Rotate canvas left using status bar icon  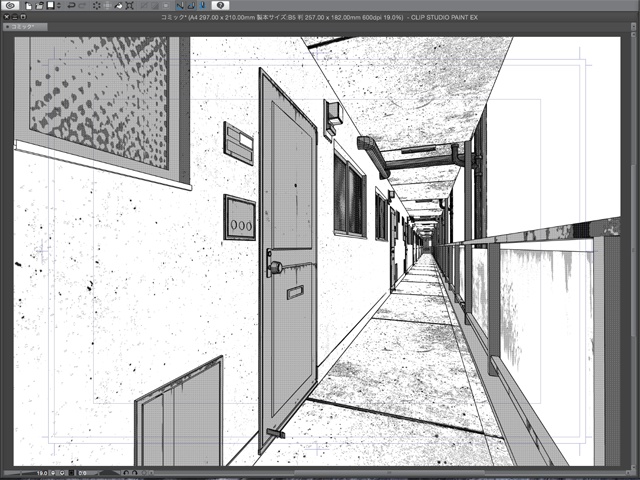pyautogui.click(x=126, y=473)
